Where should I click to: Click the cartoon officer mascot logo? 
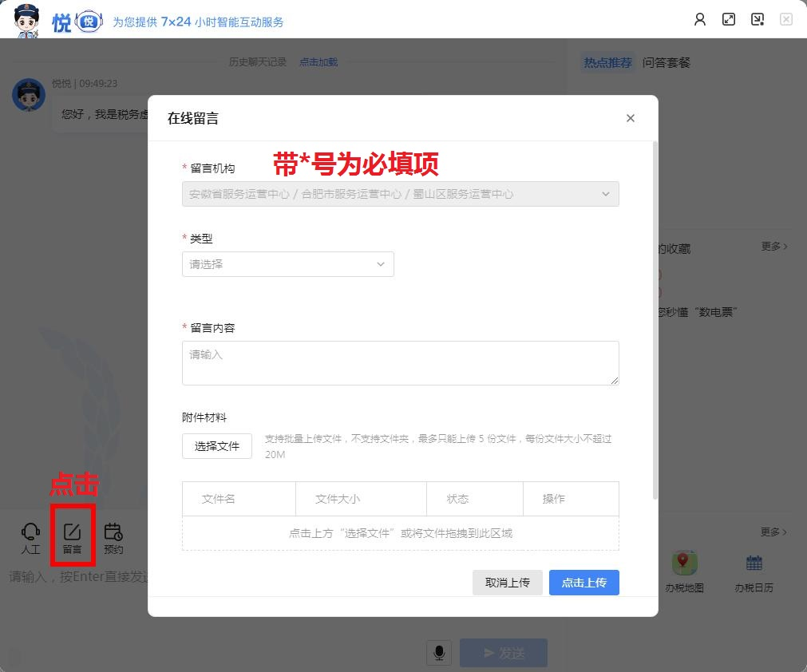tap(26, 20)
